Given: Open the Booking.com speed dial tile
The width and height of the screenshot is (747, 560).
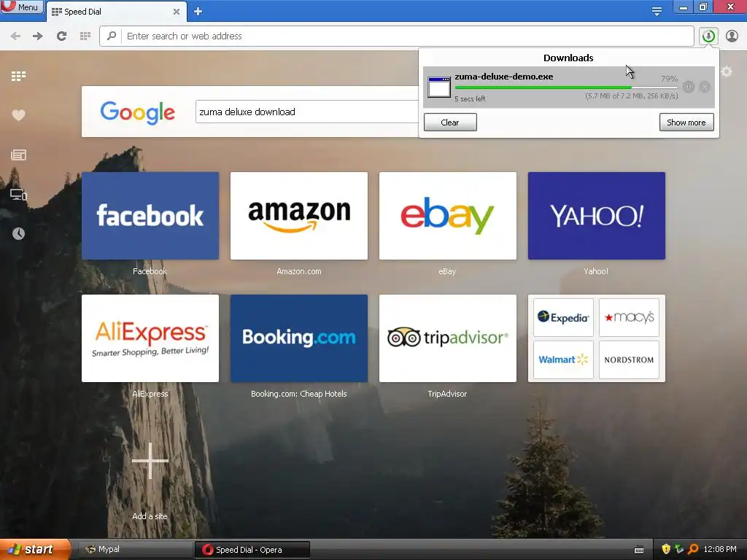Looking at the screenshot, I should point(298,338).
